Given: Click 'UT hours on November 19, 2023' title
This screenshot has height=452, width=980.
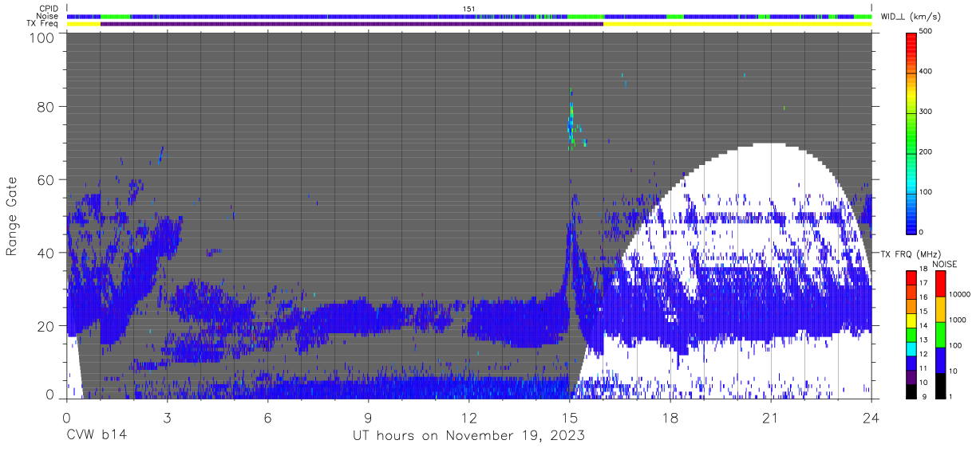Looking at the screenshot, I should 469,436.
